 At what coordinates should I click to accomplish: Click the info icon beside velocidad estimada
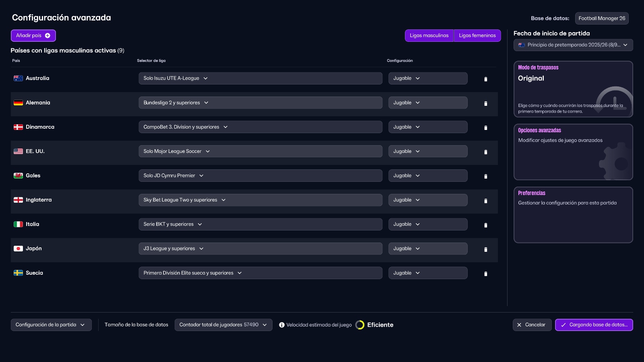tap(283, 325)
